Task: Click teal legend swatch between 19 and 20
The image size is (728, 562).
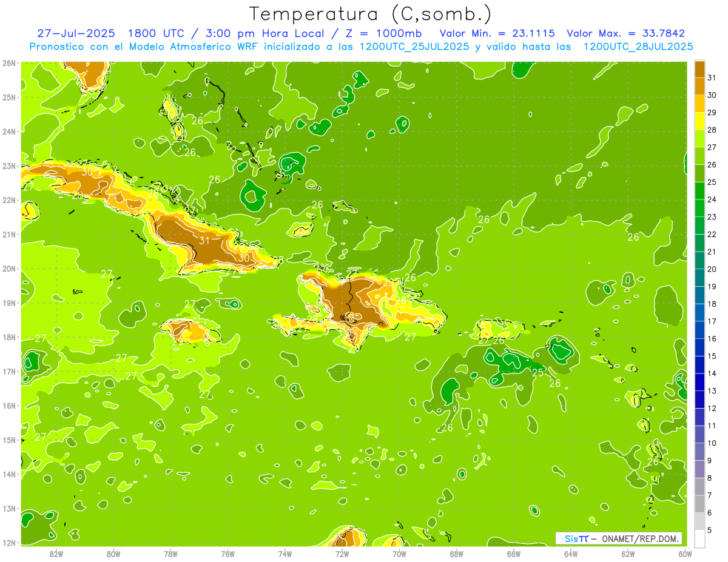Action: [x=699, y=278]
